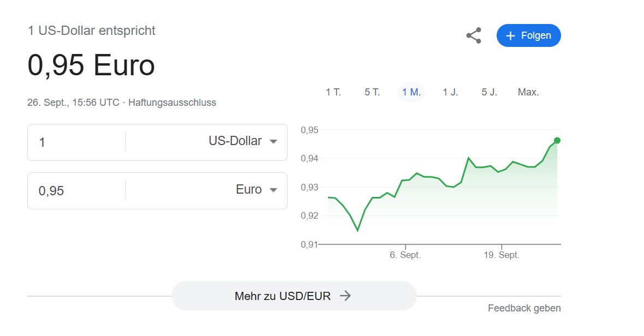The width and height of the screenshot is (644, 336).
Task: Expand dropdown arrow beside Euro
Action: [x=273, y=190]
